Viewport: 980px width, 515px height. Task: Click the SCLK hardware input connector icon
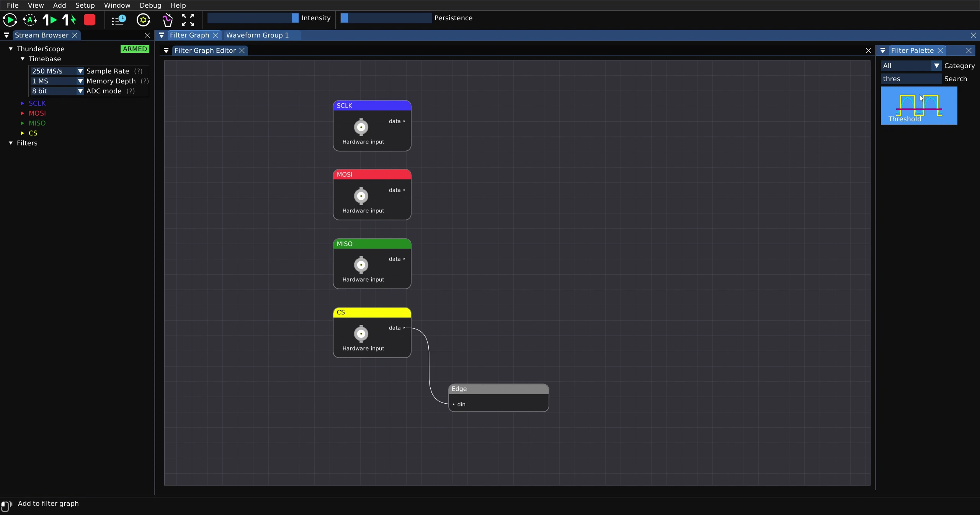point(361,127)
